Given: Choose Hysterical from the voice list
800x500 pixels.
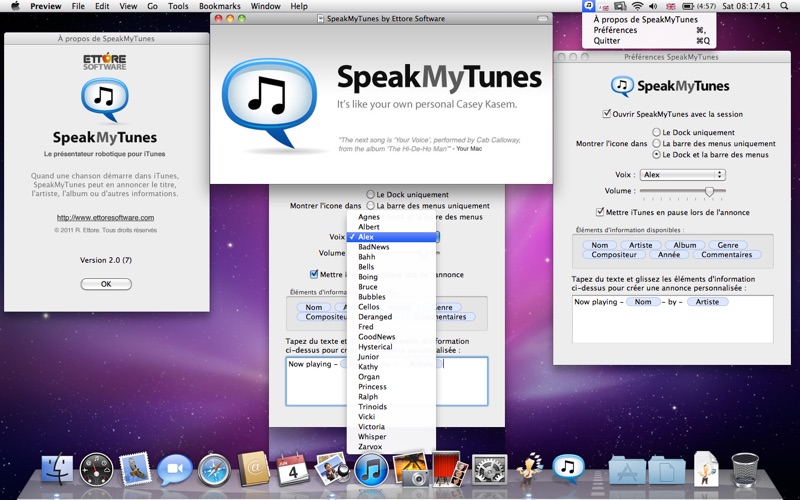Looking at the screenshot, I should (391, 346).
